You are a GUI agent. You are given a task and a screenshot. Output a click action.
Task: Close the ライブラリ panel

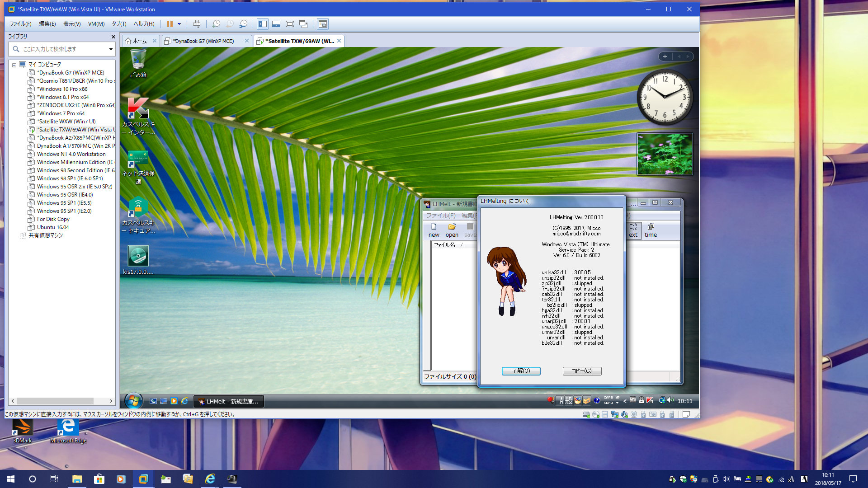tap(113, 37)
